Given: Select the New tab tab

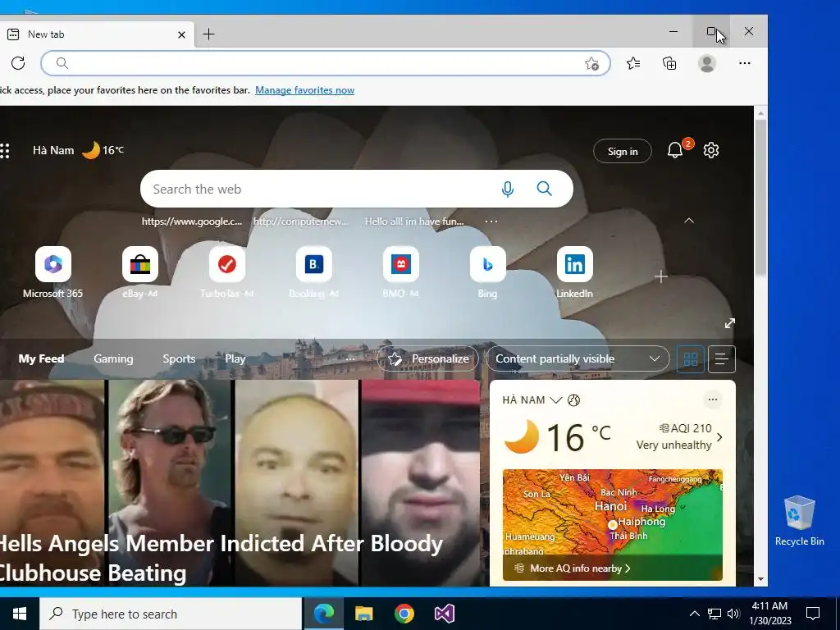Looking at the screenshot, I should pos(97,34).
